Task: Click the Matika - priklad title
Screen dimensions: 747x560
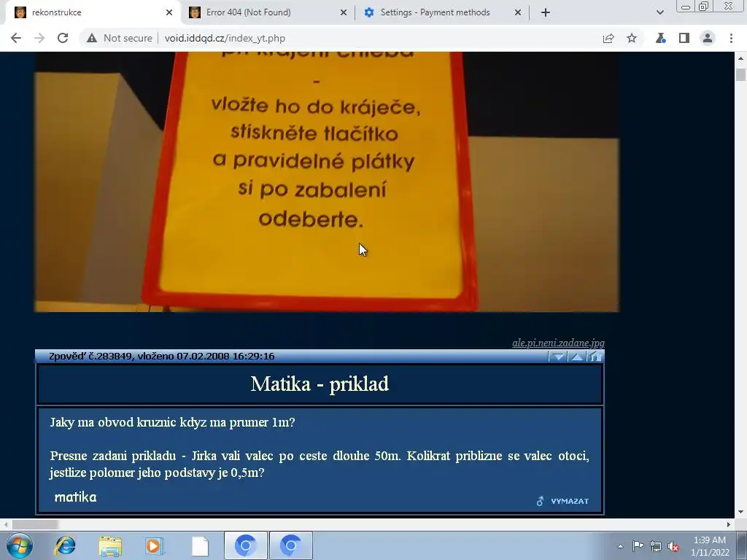Action: tap(320, 384)
